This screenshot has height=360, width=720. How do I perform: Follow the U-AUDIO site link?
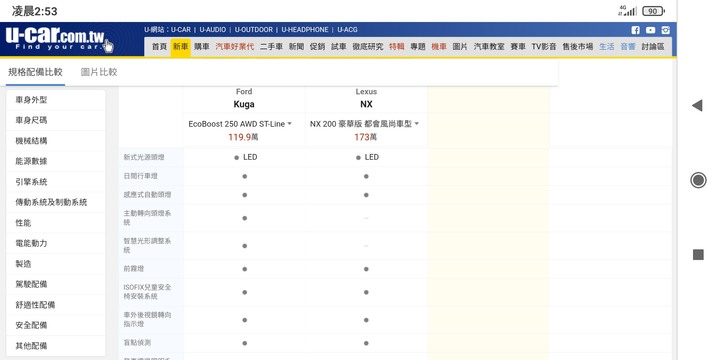tap(213, 30)
